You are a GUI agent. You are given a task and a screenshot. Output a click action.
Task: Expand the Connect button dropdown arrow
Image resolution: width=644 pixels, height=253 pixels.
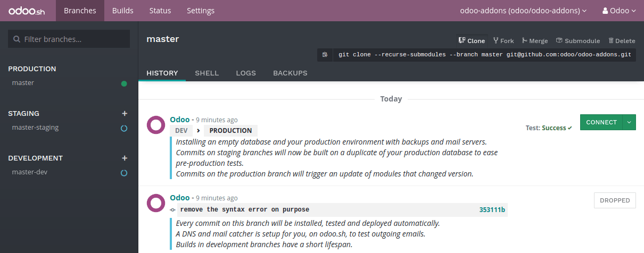pyautogui.click(x=629, y=122)
